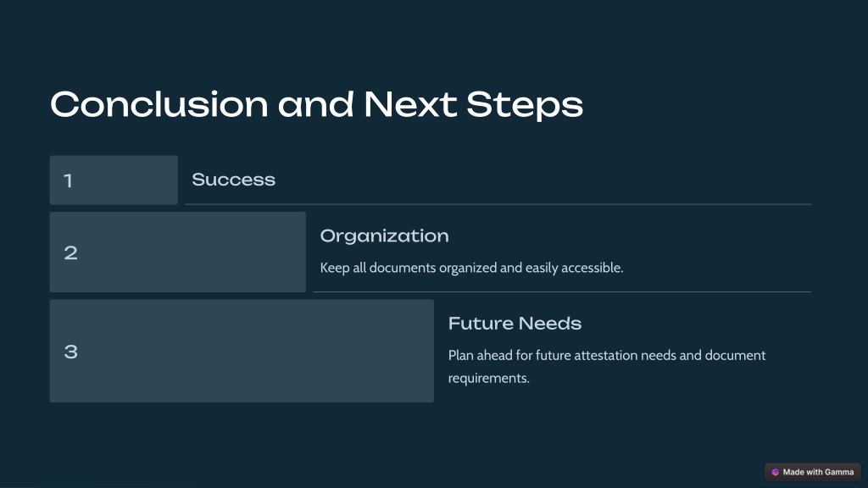868x488 pixels.
Task: Click the number 2 pyramid block
Action: pyautogui.click(x=178, y=252)
